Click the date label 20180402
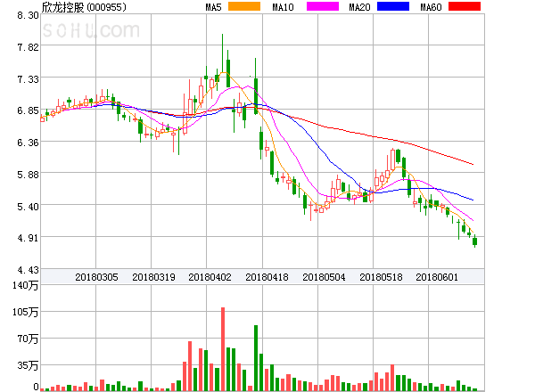 (210, 277)
